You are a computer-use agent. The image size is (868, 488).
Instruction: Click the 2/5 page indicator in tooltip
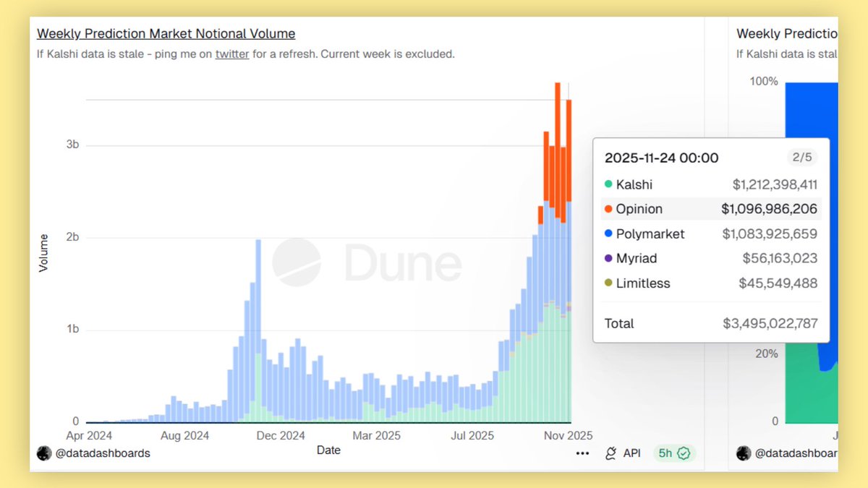(x=802, y=158)
